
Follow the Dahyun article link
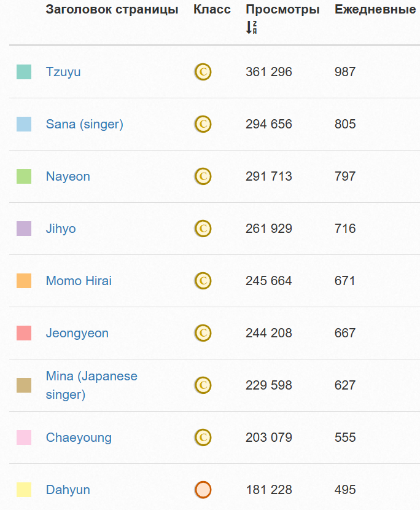pos(68,490)
